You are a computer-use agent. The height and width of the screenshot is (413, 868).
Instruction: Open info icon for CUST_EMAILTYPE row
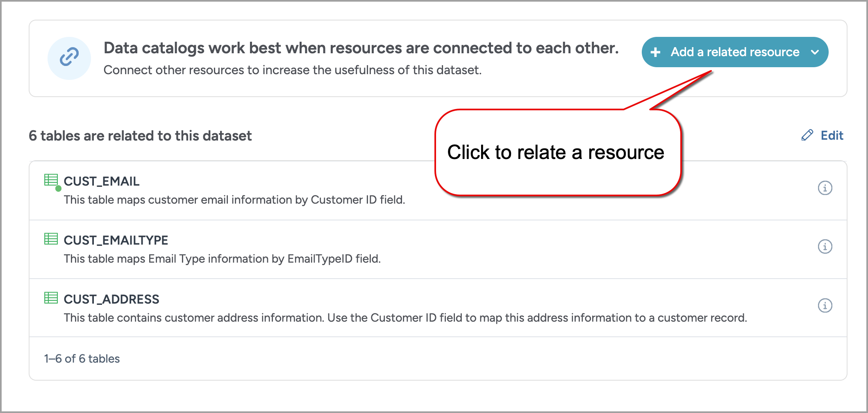[825, 247]
